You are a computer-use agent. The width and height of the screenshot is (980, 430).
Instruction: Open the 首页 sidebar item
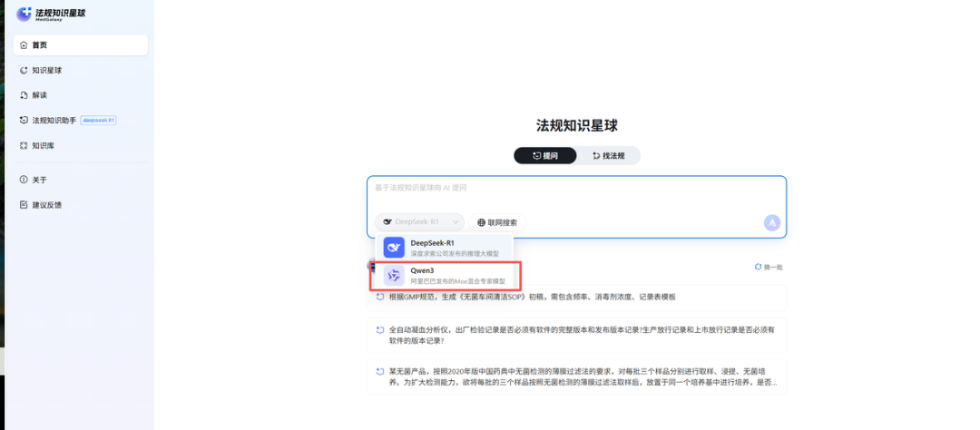click(81, 45)
